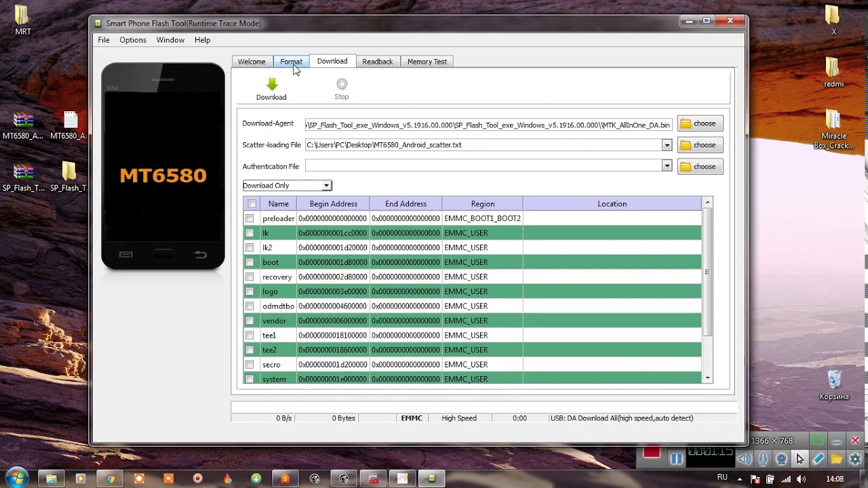Screen dimensions: 868x488
Task: Open the File menu
Action: pos(104,40)
